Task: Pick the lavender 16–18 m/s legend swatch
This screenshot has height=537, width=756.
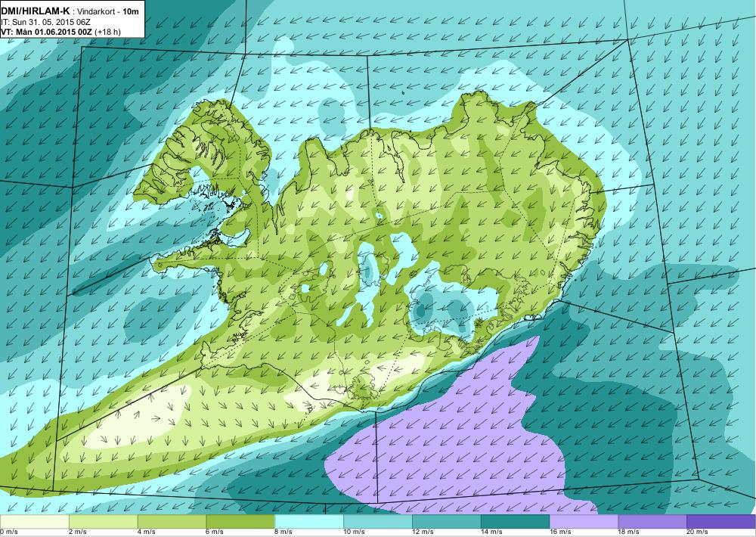Action: click(x=584, y=522)
